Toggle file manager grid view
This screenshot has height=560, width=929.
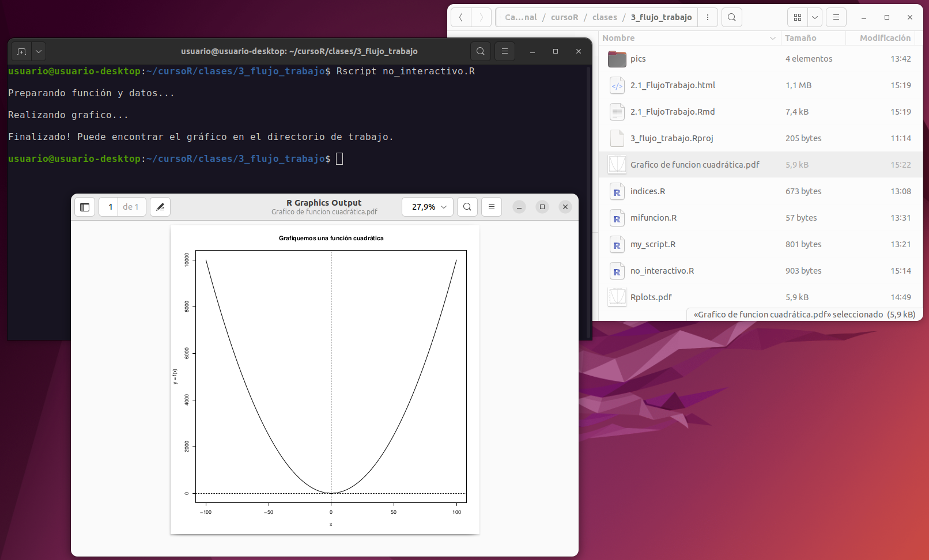(x=798, y=17)
